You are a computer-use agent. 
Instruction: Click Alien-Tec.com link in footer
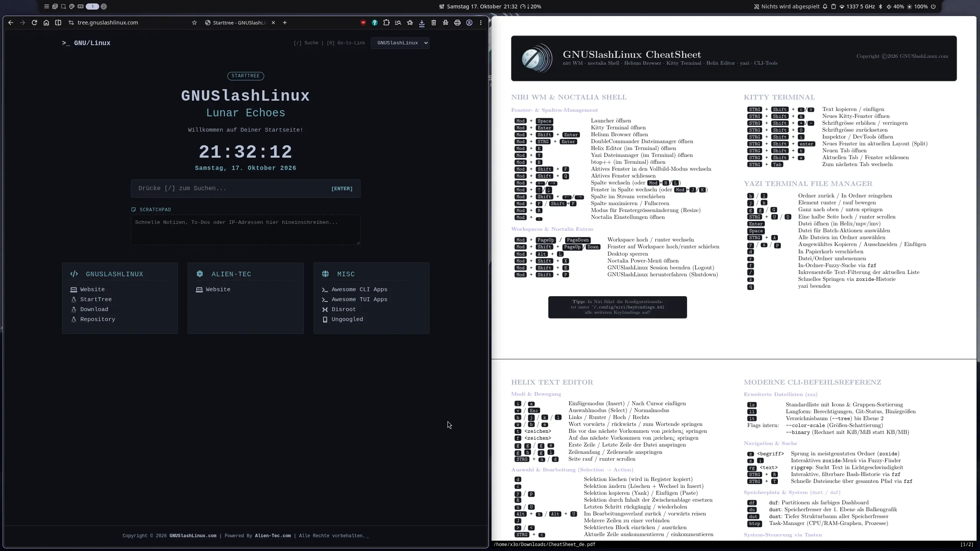point(273,536)
